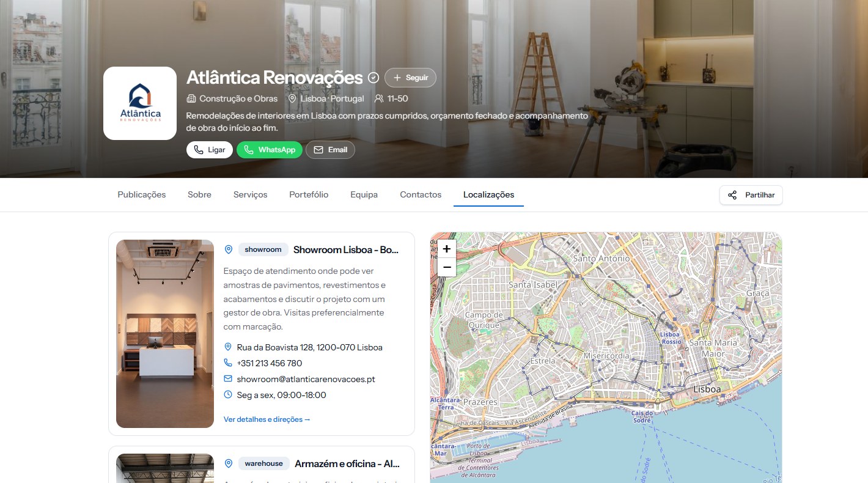This screenshot has width=868, height=483.
Task: Go to the Portefólio tab
Action: coord(309,194)
